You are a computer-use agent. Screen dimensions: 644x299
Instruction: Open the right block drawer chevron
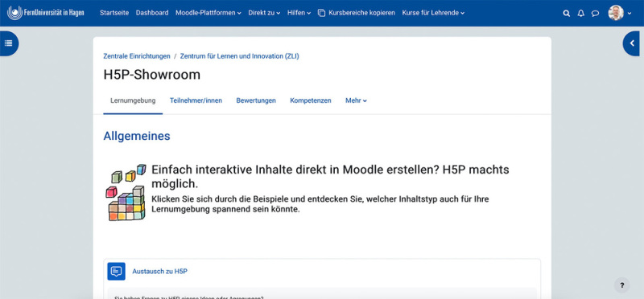632,43
